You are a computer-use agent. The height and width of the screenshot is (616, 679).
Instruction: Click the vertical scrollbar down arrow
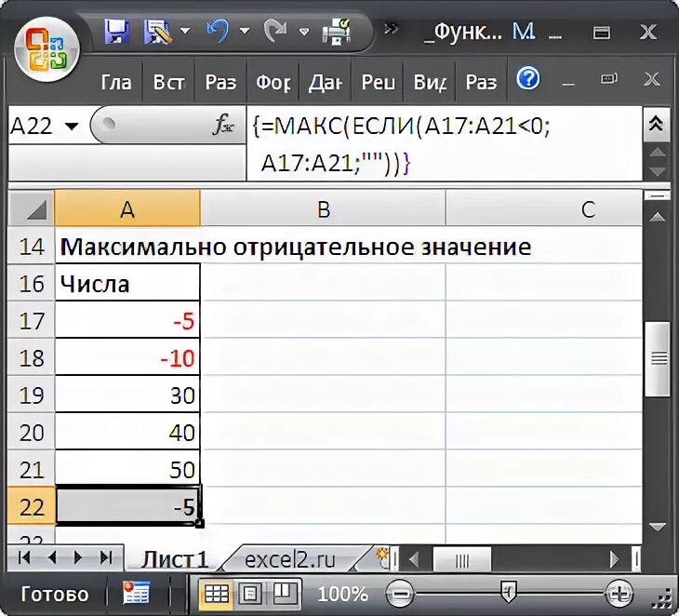658,528
